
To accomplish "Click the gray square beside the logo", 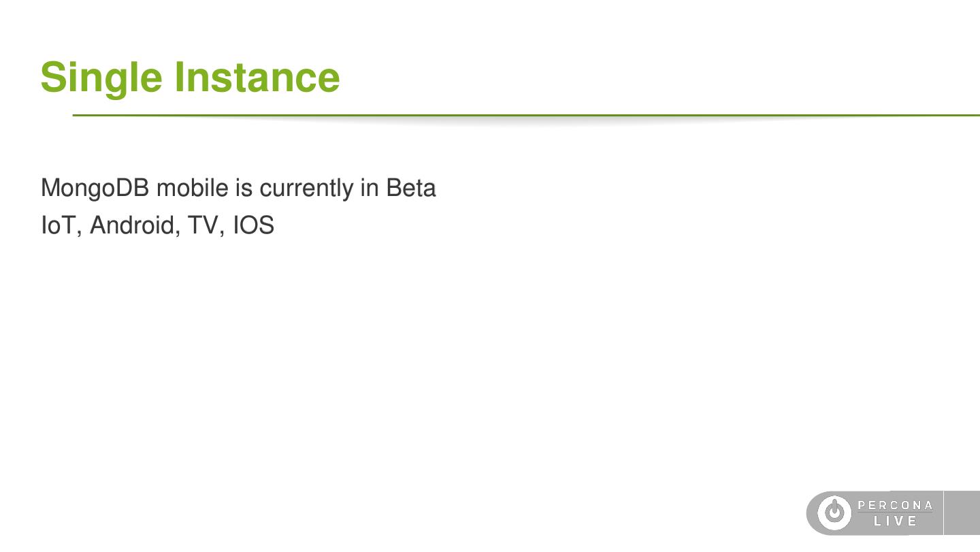I will point(962,513).
